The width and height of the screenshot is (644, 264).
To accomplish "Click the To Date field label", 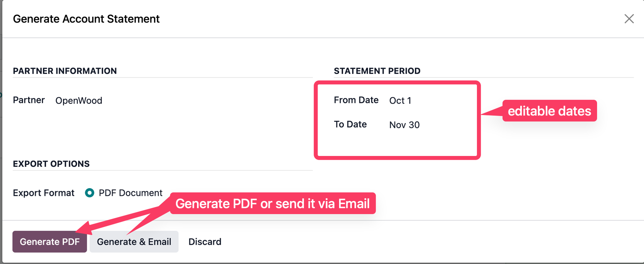I will point(350,124).
